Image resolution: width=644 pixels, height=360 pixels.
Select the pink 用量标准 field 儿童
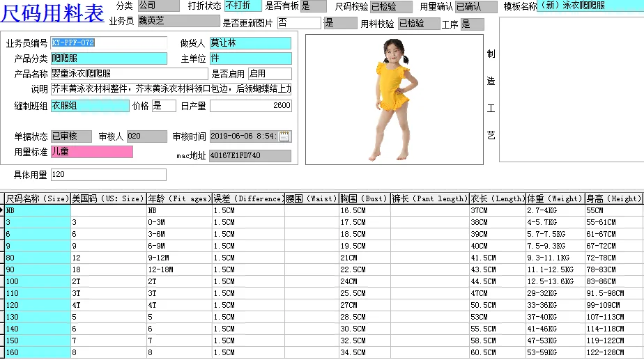click(x=91, y=152)
